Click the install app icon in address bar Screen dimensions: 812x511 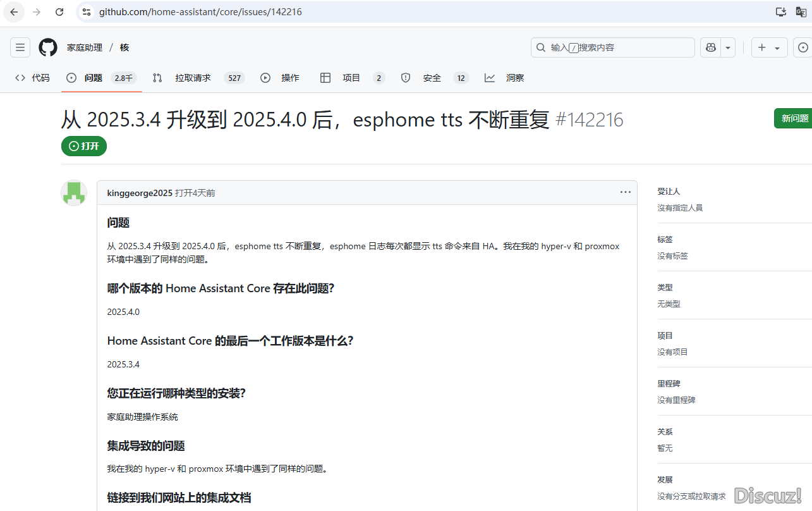(781, 12)
